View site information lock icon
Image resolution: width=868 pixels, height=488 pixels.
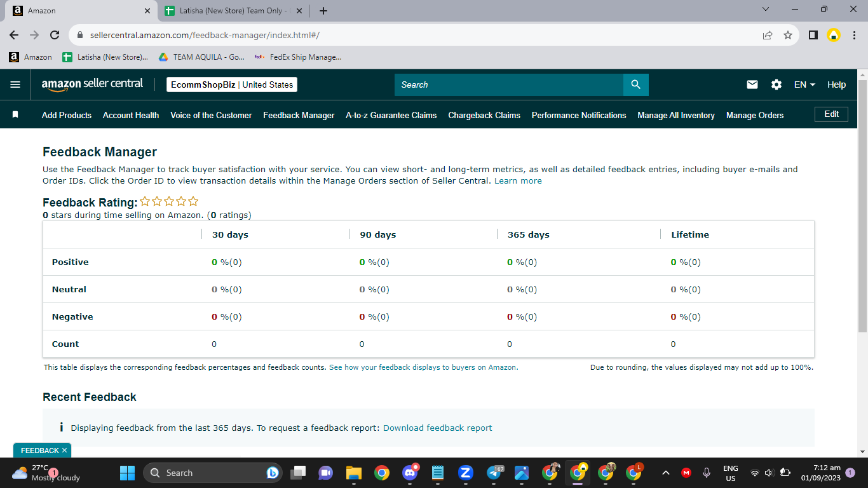point(80,35)
